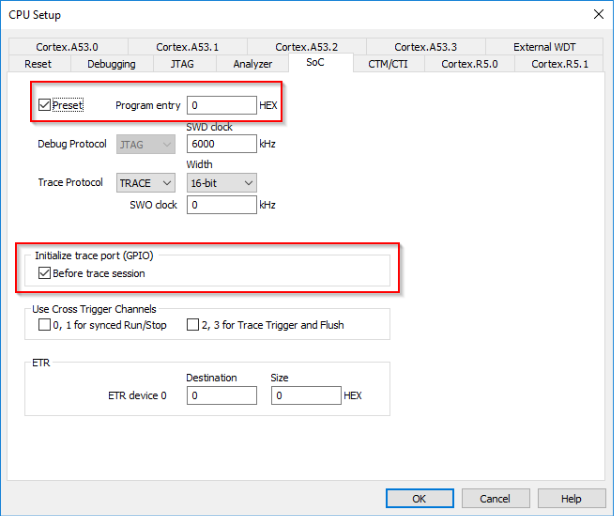614x516 pixels.
Task: Click the Program entry HEX field
Action: (x=222, y=105)
